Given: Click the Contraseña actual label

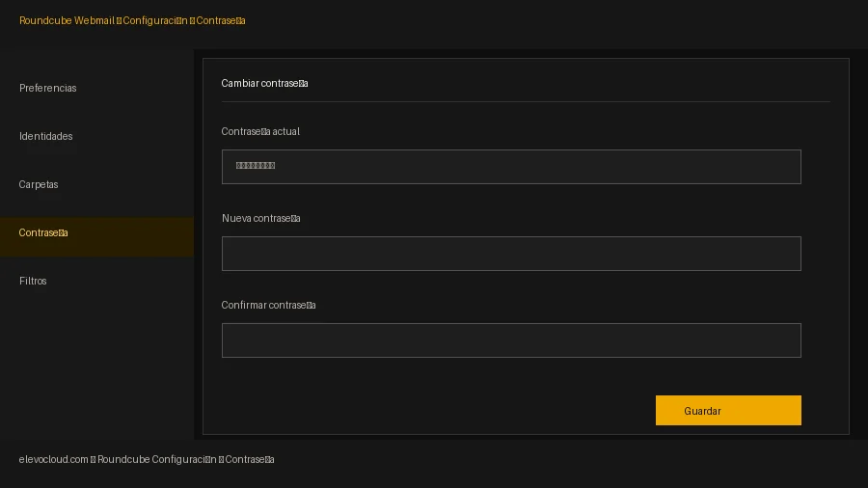Looking at the screenshot, I should coord(260,132).
